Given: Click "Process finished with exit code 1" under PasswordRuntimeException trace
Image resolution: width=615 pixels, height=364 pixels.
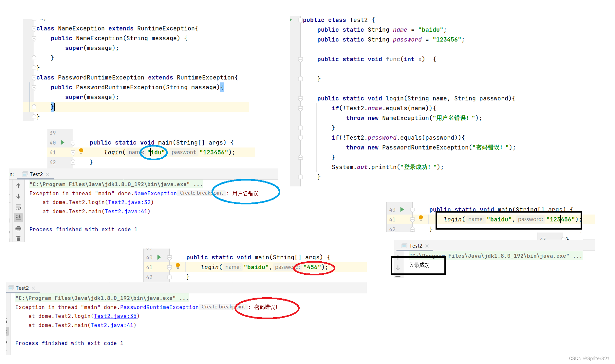Looking at the screenshot, I should click(69, 343).
